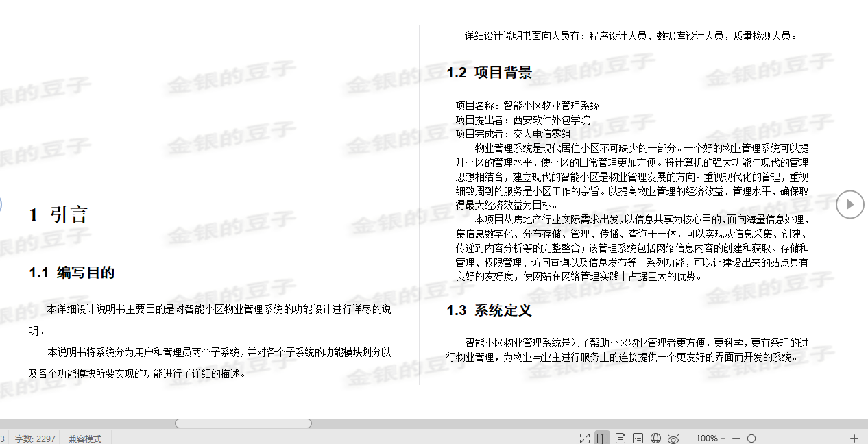Switch to single page view
868x444 pixels.
(620, 437)
